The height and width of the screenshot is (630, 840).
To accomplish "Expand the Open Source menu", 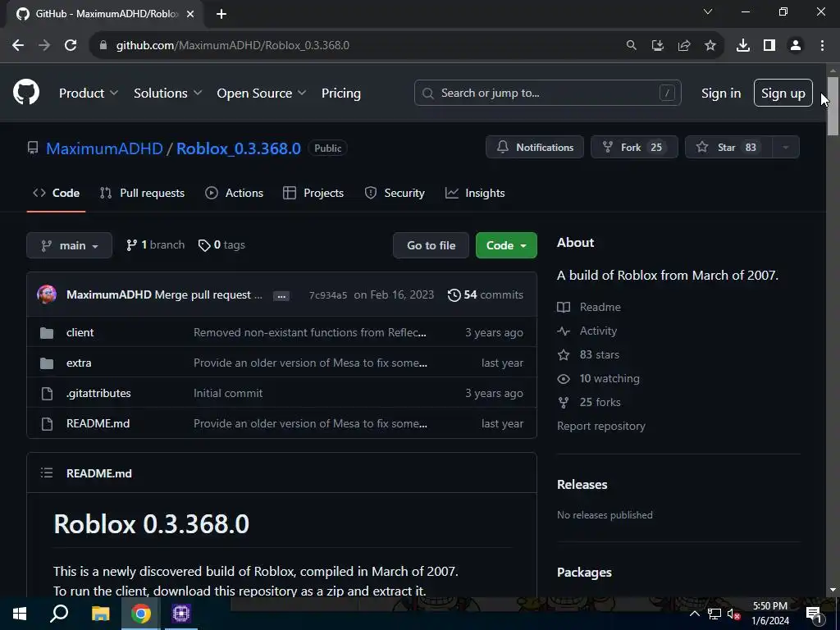I will tap(262, 94).
